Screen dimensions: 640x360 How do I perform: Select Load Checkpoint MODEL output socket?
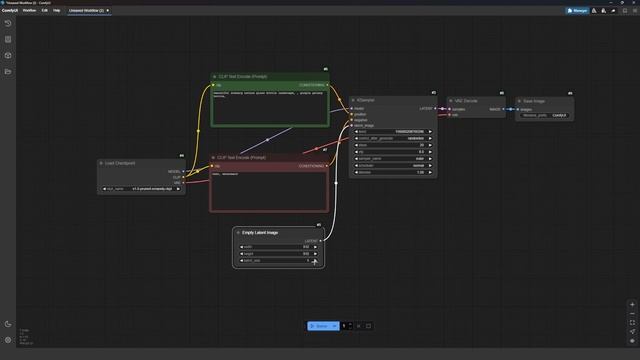(183, 171)
